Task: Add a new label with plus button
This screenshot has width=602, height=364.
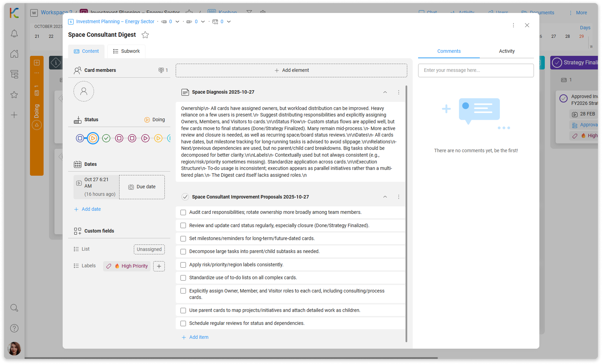Action: click(159, 266)
